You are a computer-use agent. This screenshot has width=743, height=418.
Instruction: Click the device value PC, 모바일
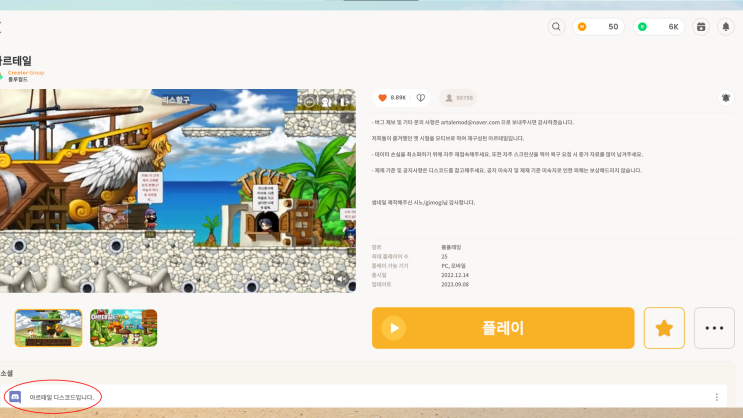pyautogui.click(x=453, y=266)
